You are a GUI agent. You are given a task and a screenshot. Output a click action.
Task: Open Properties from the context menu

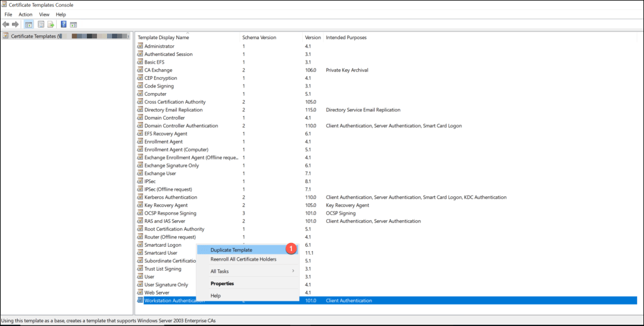coord(222,283)
